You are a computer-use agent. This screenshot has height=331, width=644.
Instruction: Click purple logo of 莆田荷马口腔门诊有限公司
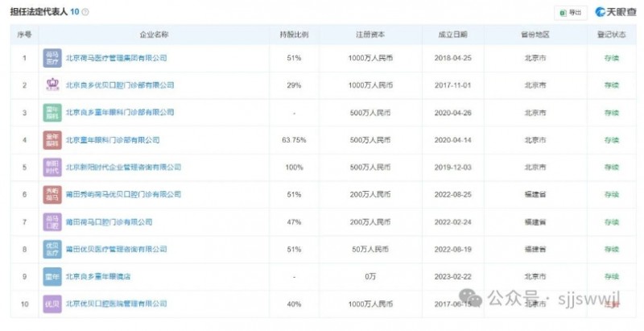(x=52, y=221)
